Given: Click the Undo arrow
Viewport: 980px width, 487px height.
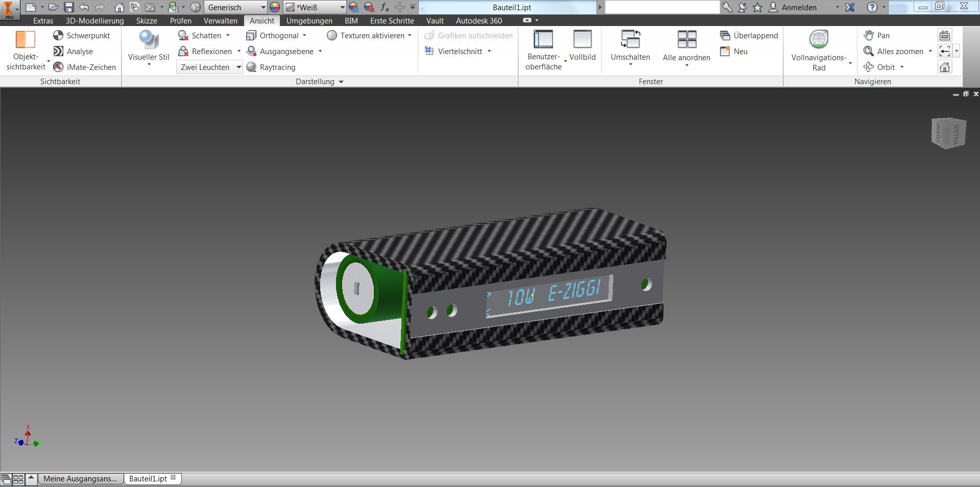Looking at the screenshot, I should coord(84,7).
